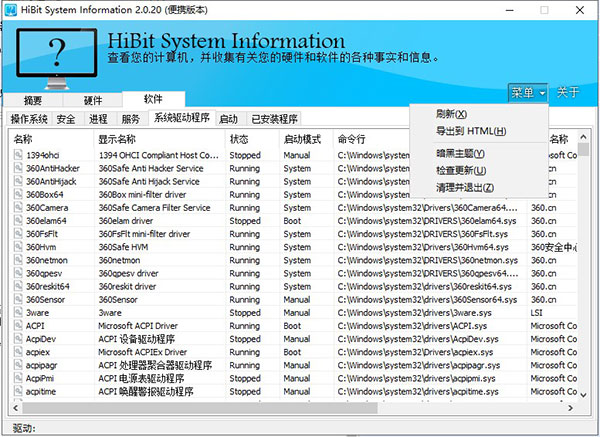Click the vertical scrollbar down arrow
600x437 pixels.
pyautogui.click(x=583, y=395)
